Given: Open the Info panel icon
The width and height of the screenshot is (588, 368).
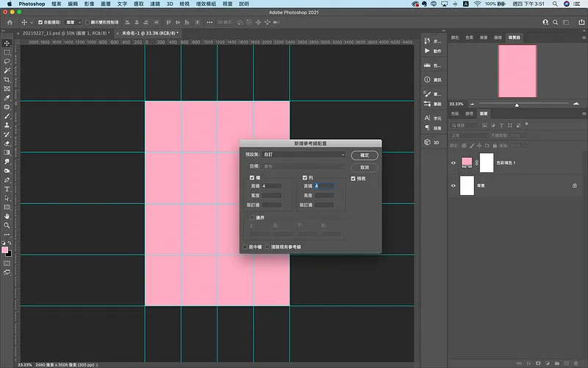Looking at the screenshot, I should [x=427, y=79].
